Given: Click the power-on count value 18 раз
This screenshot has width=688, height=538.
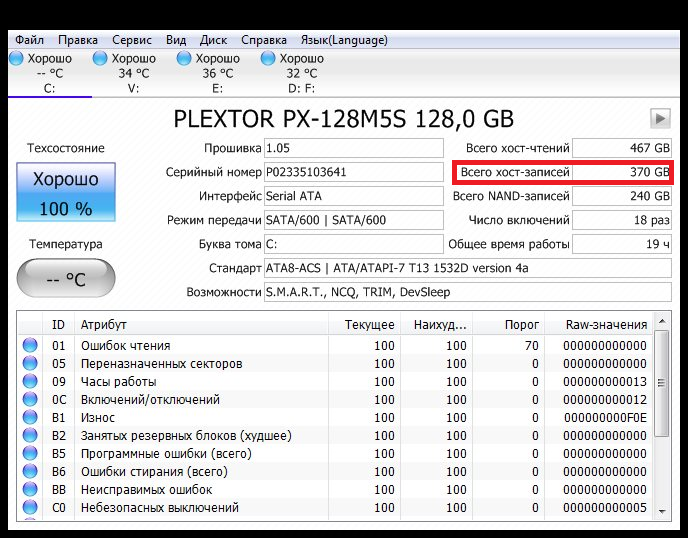Looking at the screenshot, I should tap(622, 220).
